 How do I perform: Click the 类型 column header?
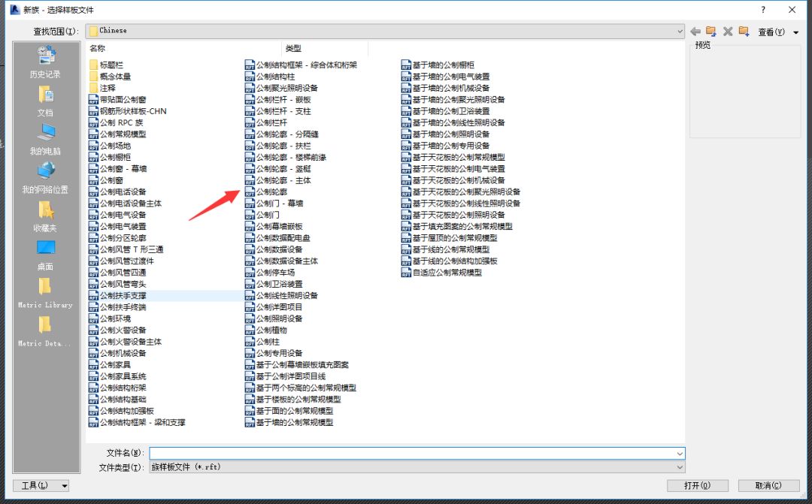pos(293,48)
